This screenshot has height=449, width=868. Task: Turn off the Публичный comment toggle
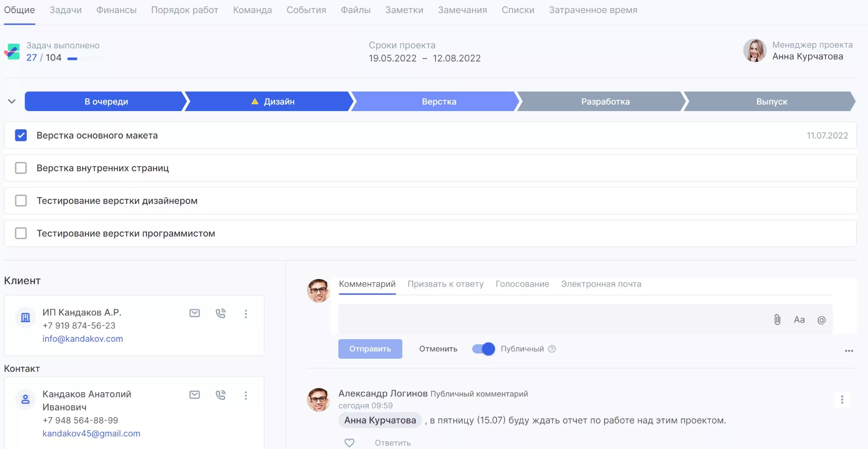484,349
